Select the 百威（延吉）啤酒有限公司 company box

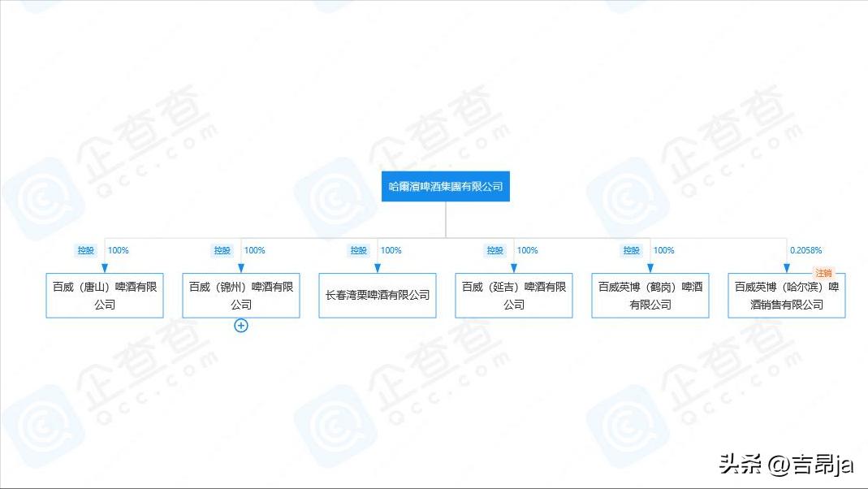pyautogui.click(x=514, y=295)
